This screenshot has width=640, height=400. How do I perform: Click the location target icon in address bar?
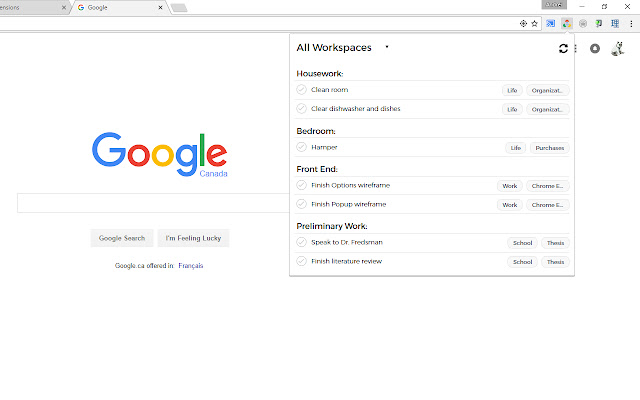coord(523,24)
